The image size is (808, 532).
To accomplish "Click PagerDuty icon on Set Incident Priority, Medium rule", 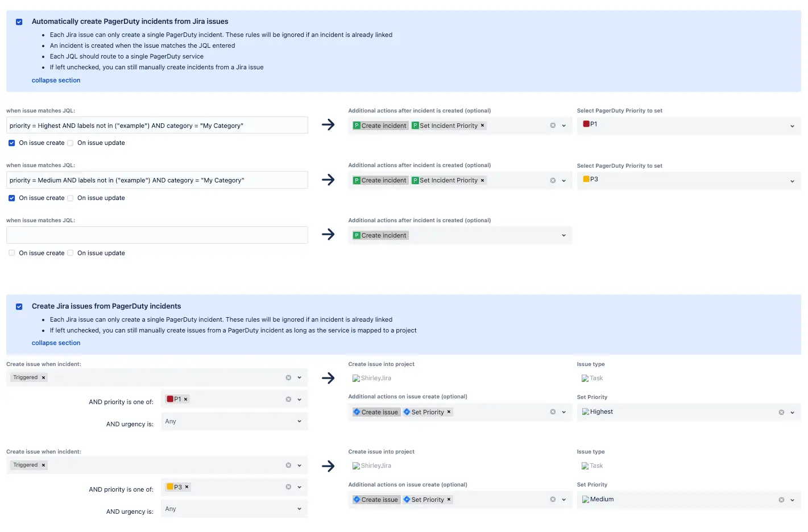I will 415,180.
